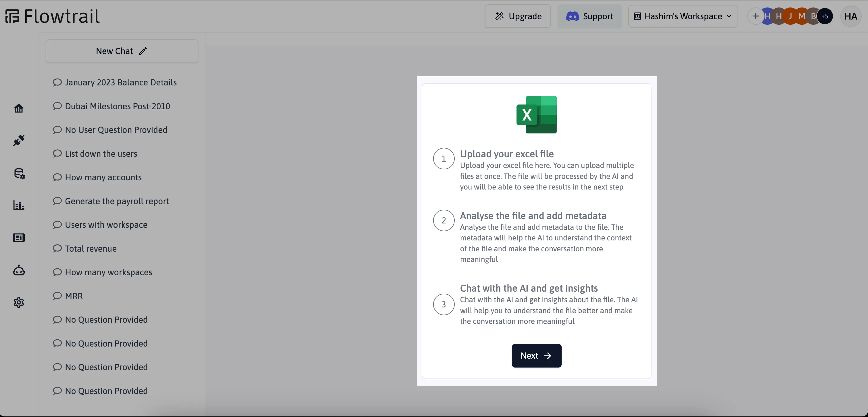Expand the workspace members avatar group
Viewport: 868px width, 417px height.
tap(824, 16)
